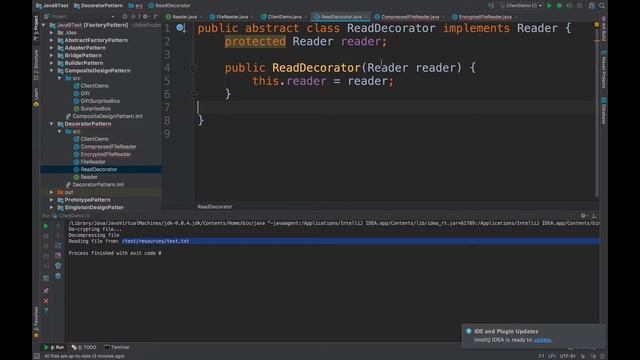Click DecoratorPattern breadcrumb in navigation bar
This screenshot has width=640, height=360.
(x=98, y=6)
